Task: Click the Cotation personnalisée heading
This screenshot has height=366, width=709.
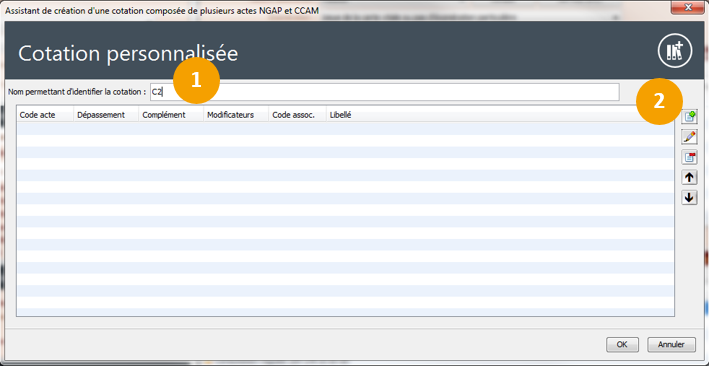Action: [128, 53]
